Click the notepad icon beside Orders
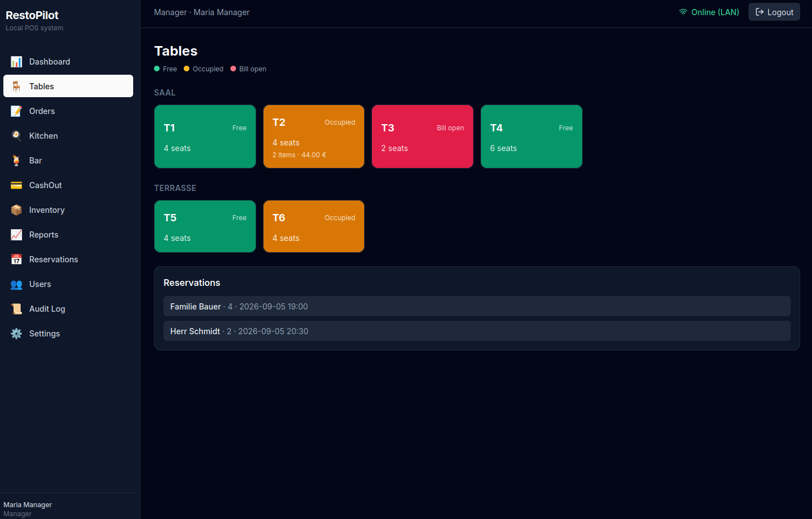The height and width of the screenshot is (519, 812). pyautogui.click(x=16, y=111)
